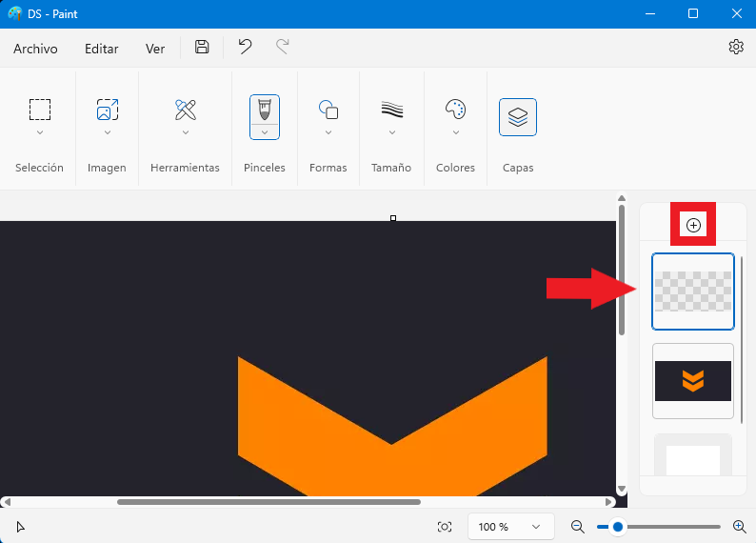
Task: Open the Editar menu
Action: [102, 49]
